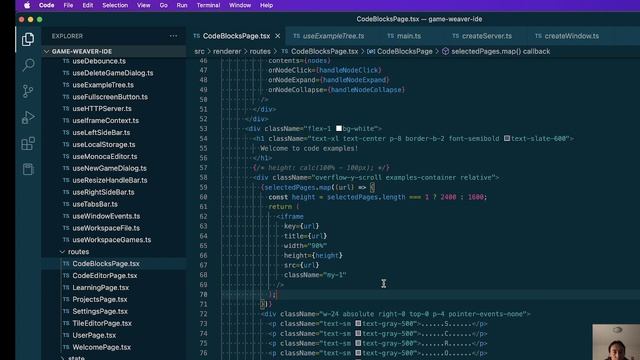Viewport: 640px width, 360px height.
Task: Open useDeleteGameDialog.ts file
Action: (x=114, y=73)
